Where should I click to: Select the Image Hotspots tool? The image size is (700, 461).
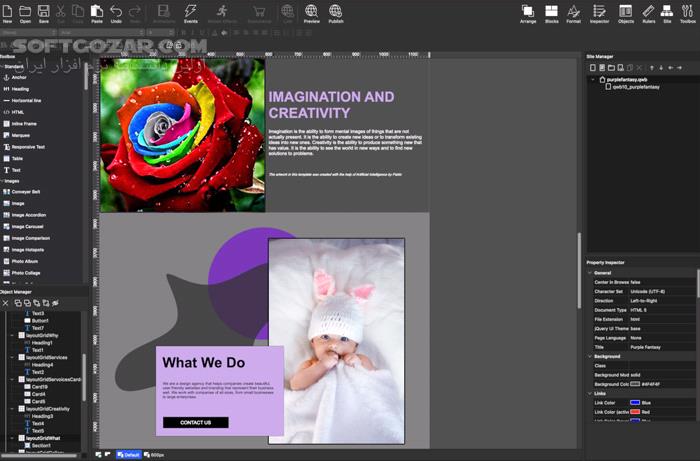pyautogui.click(x=24, y=250)
